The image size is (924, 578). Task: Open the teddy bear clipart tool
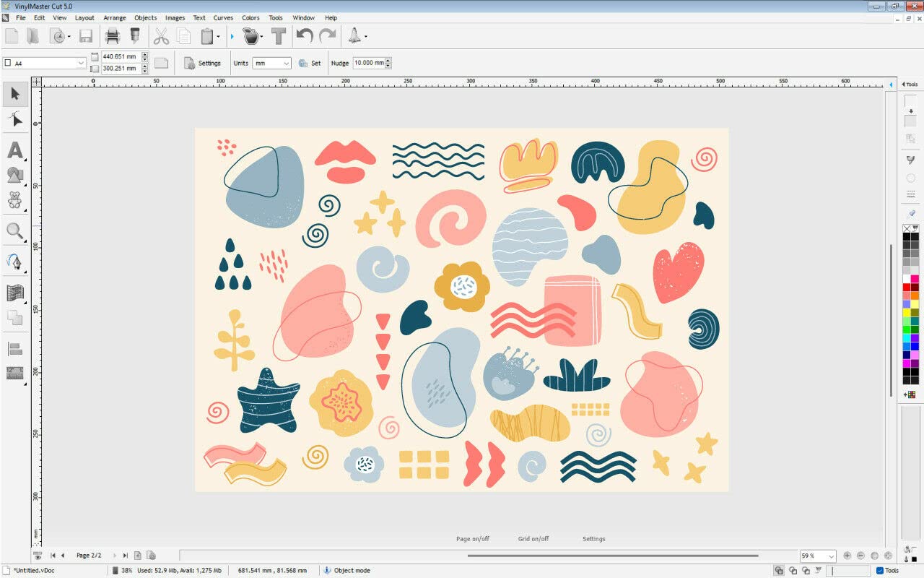[14, 199]
